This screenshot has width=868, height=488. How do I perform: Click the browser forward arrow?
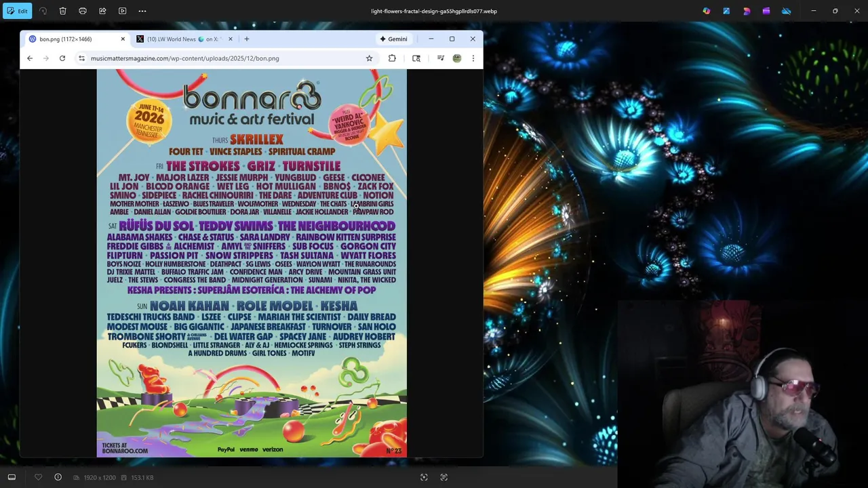click(x=46, y=58)
